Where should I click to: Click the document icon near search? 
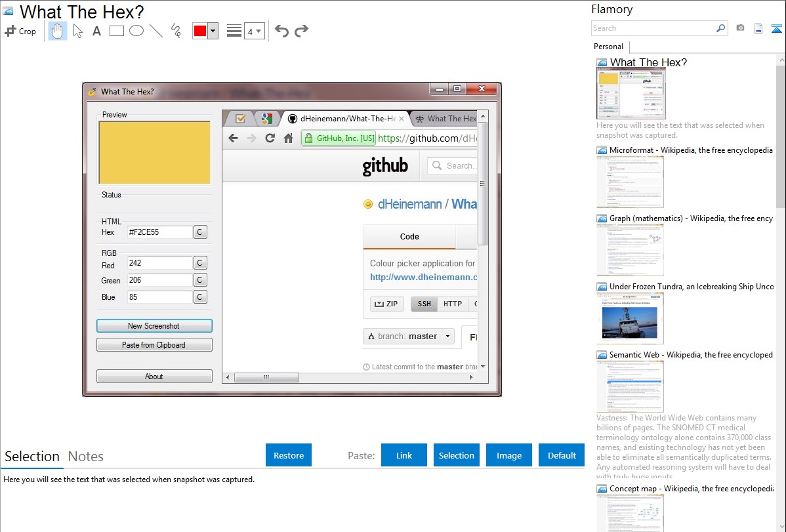[x=758, y=28]
